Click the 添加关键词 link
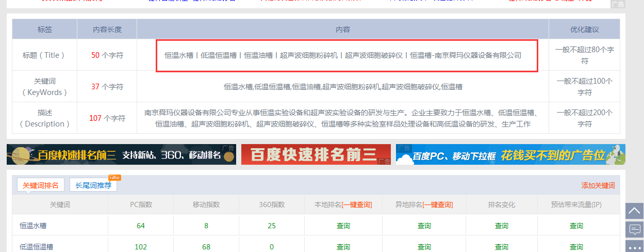The height and width of the screenshot is (252, 644). coord(598,186)
